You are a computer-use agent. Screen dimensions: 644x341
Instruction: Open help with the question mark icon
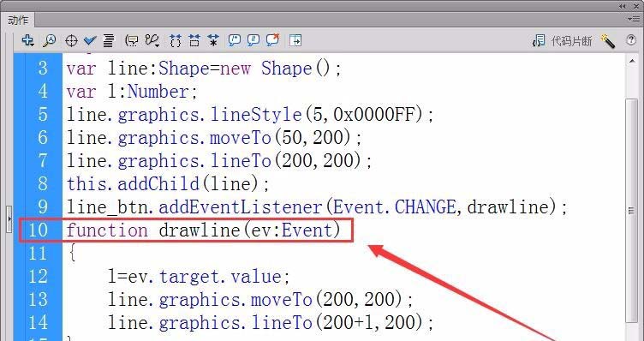click(631, 40)
